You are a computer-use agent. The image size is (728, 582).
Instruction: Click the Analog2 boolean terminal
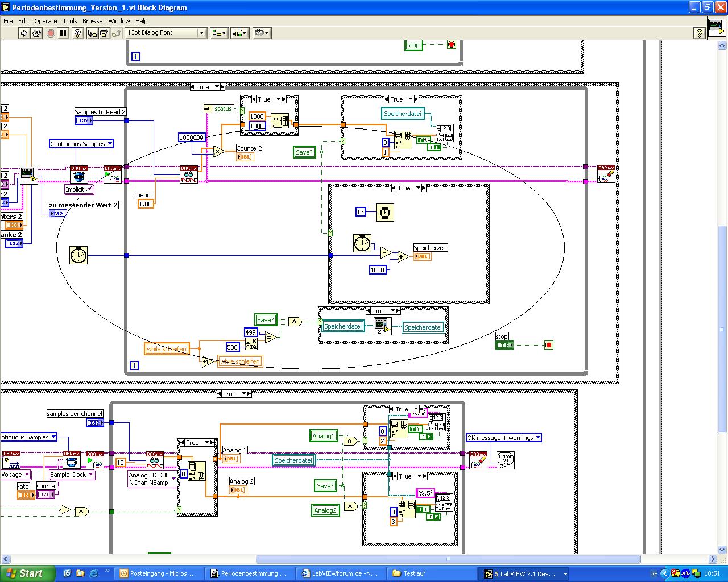tap(325, 510)
